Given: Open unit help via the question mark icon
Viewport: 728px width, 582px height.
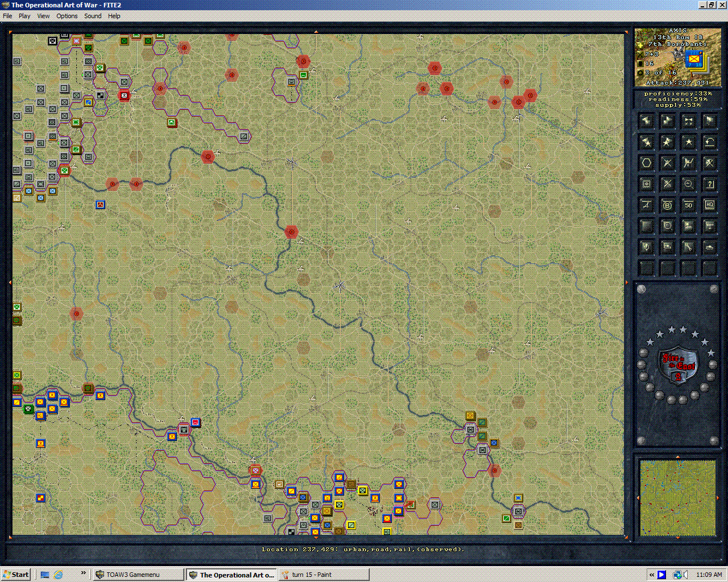Looking at the screenshot, I should pyautogui.click(x=709, y=184).
